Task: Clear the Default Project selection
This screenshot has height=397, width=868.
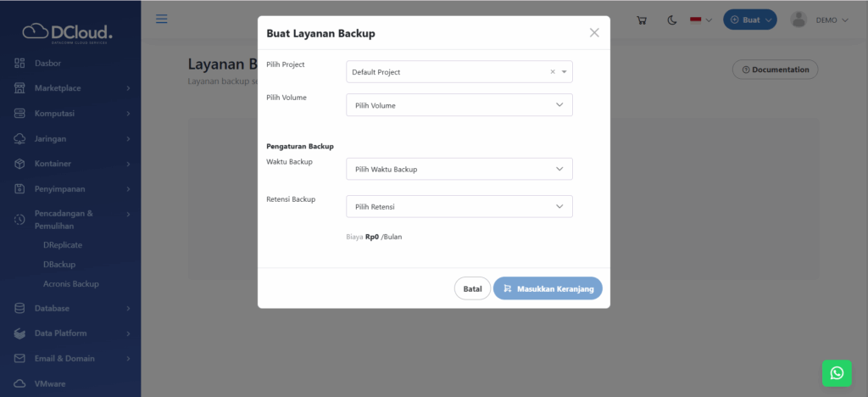Action: (x=553, y=72)
